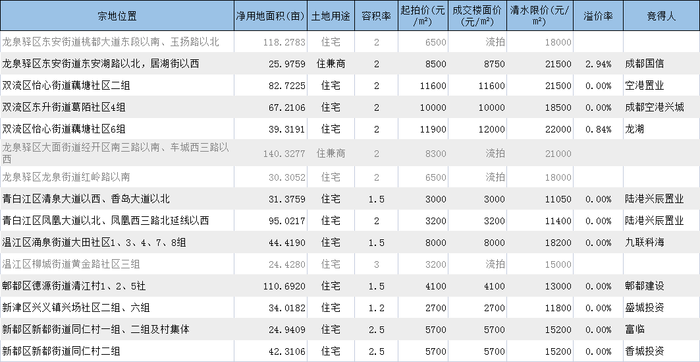
Task: Select the 净用地面积(亩) header cell
Action: [271, 16]
